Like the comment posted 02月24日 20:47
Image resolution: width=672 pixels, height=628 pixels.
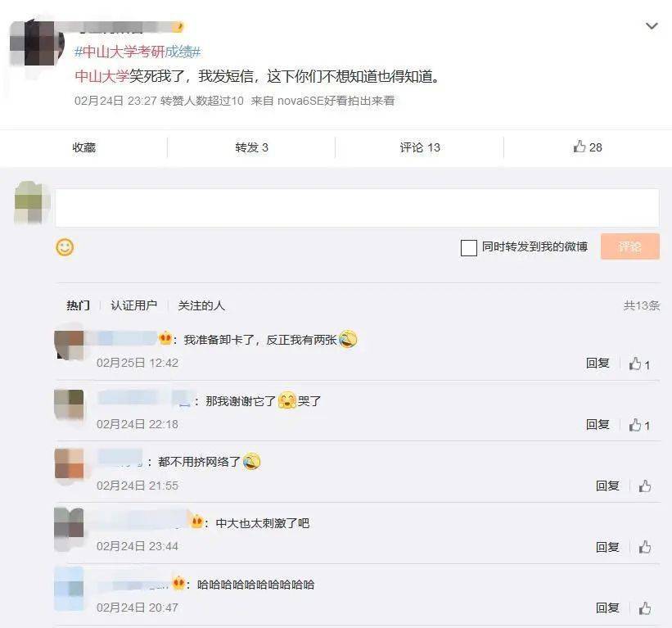tap(644, 608)
